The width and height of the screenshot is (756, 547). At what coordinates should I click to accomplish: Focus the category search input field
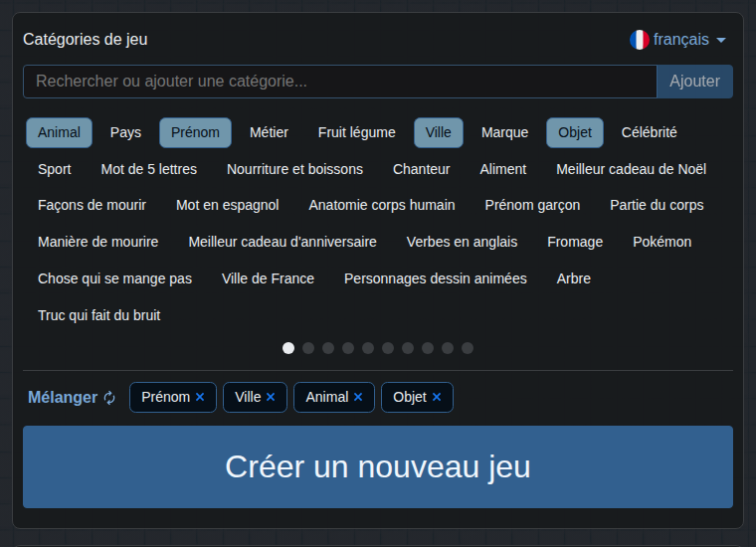click(340, 82)
